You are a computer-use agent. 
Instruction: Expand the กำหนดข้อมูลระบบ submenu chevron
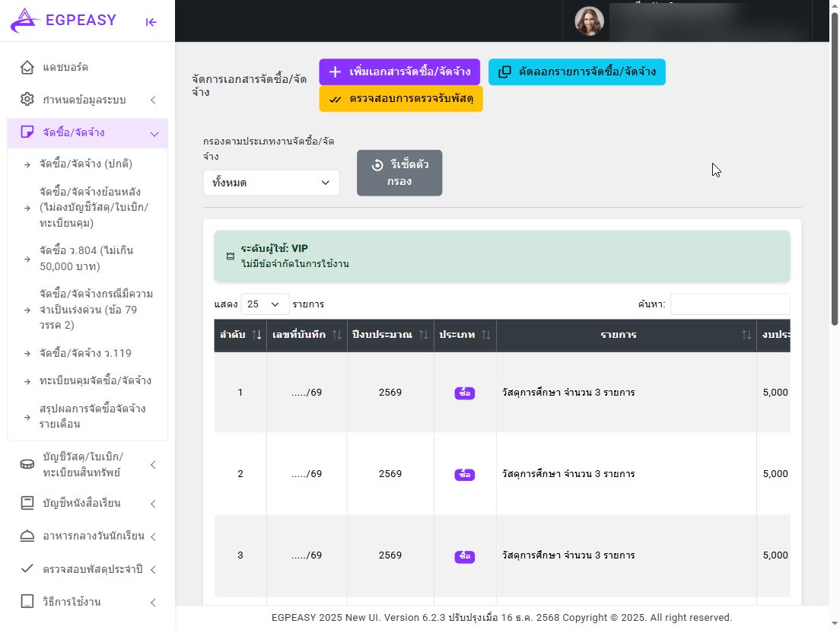click(153, 100)
